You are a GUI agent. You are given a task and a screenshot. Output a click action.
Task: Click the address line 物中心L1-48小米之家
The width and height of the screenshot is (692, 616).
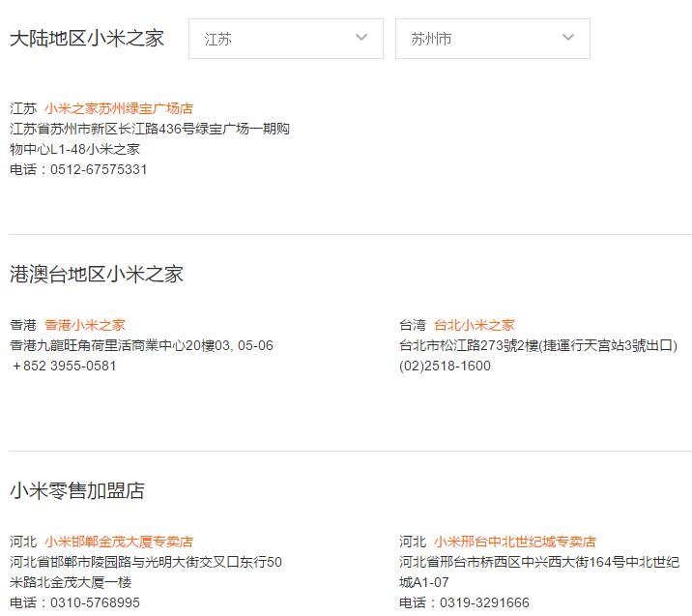point(74,149)
